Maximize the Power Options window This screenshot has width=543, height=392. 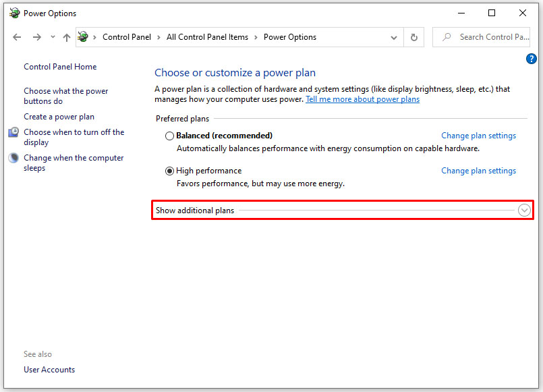pyautogui.click(x=492, y=13)
